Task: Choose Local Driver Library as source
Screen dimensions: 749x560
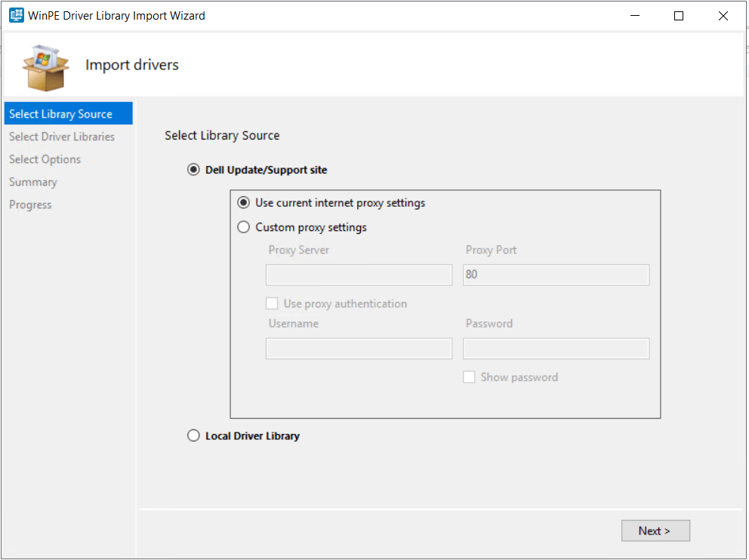Action: (x=193, y=435)
